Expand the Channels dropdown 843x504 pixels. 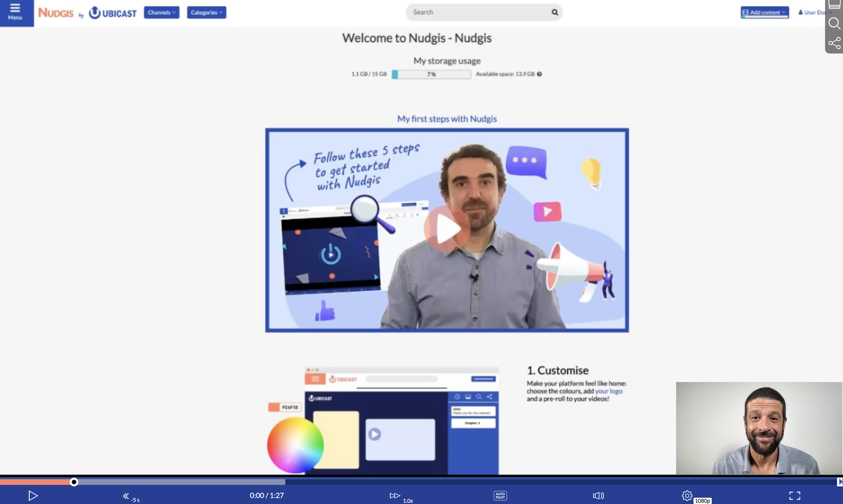pyautogui.click(x=161, y=13)
